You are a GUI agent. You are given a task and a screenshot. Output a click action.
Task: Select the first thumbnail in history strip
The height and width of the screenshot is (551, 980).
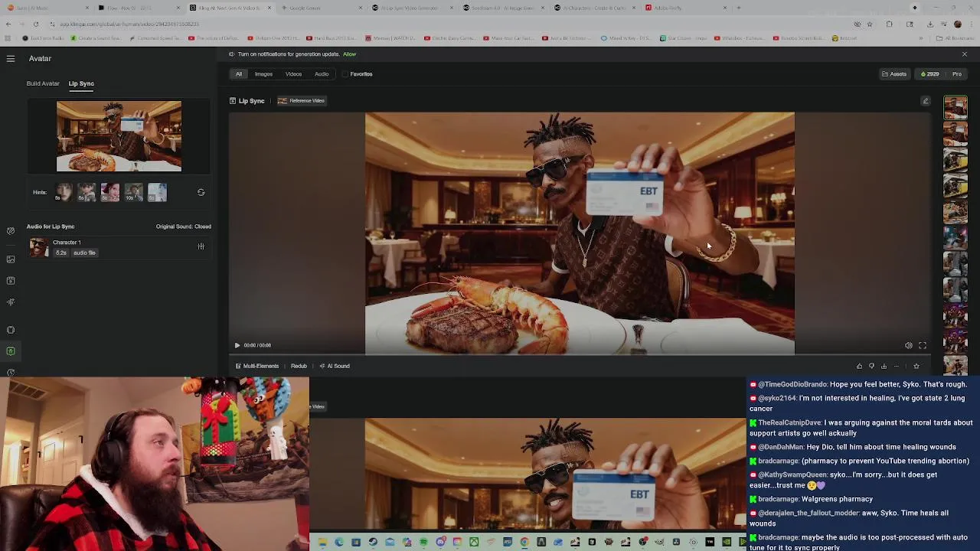point(955,108)
